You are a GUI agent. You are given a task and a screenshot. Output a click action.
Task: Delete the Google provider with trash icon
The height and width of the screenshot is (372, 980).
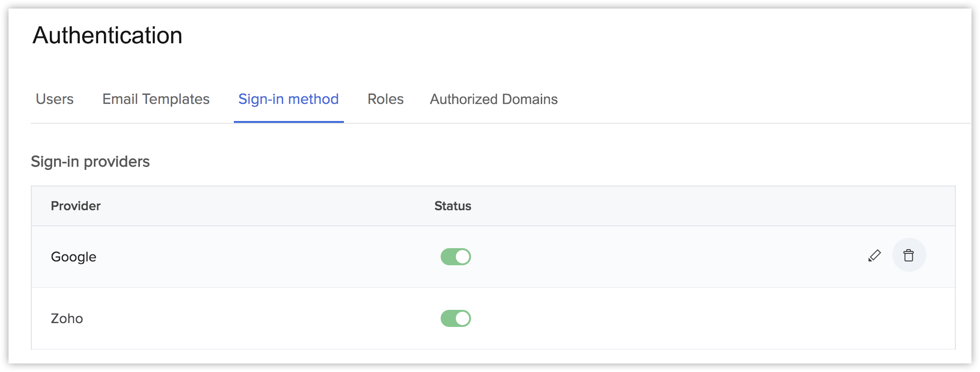908,255
